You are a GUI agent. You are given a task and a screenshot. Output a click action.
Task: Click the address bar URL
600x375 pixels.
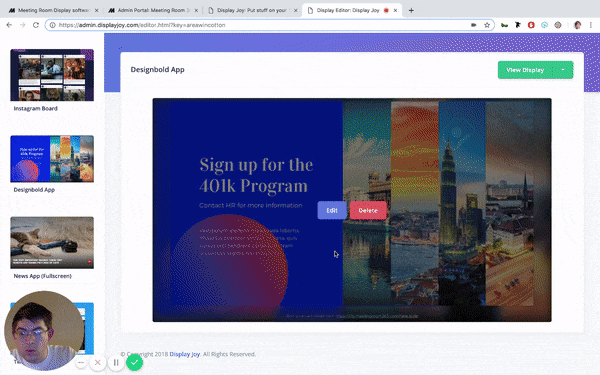pos(142,25)
